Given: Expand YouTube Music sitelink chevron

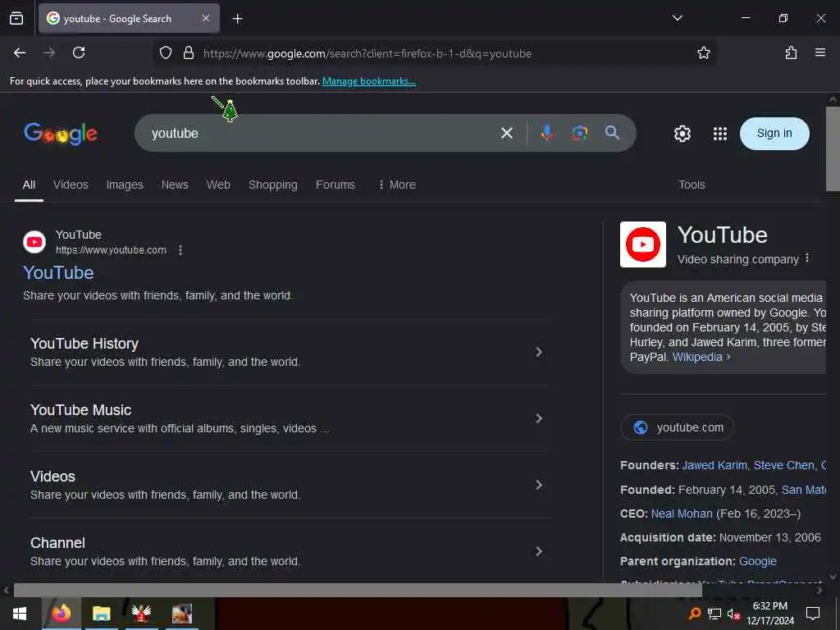Looking at the screenshot, I should pos(539,418).
